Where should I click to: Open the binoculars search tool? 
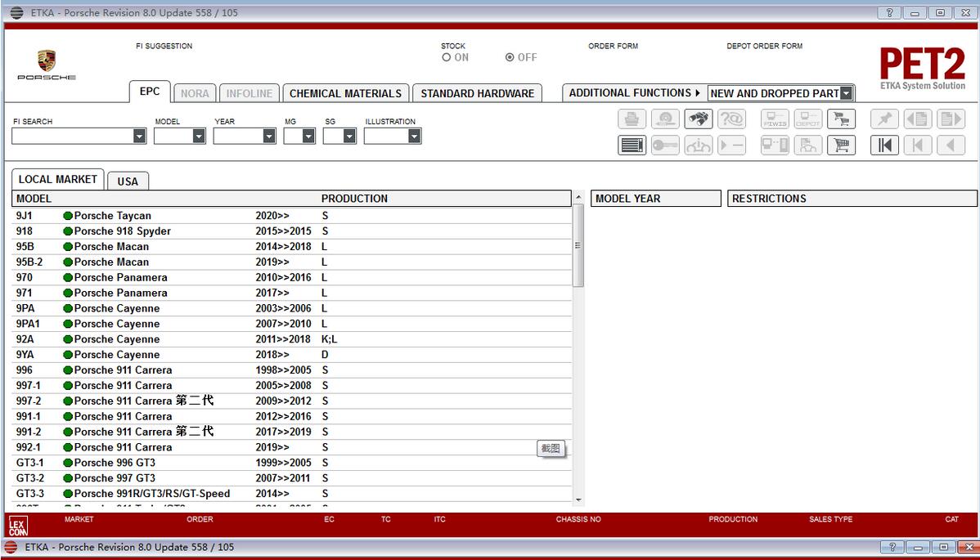click(698, 119)
